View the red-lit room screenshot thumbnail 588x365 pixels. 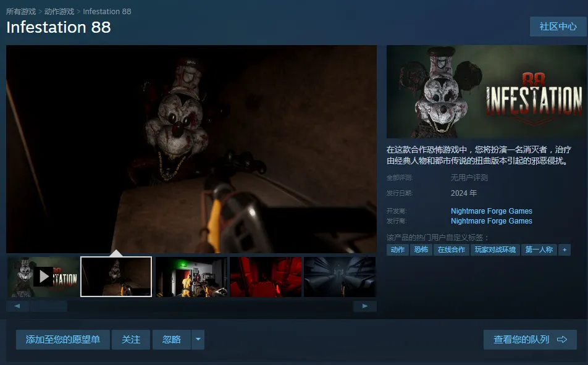tap(266, 277)
